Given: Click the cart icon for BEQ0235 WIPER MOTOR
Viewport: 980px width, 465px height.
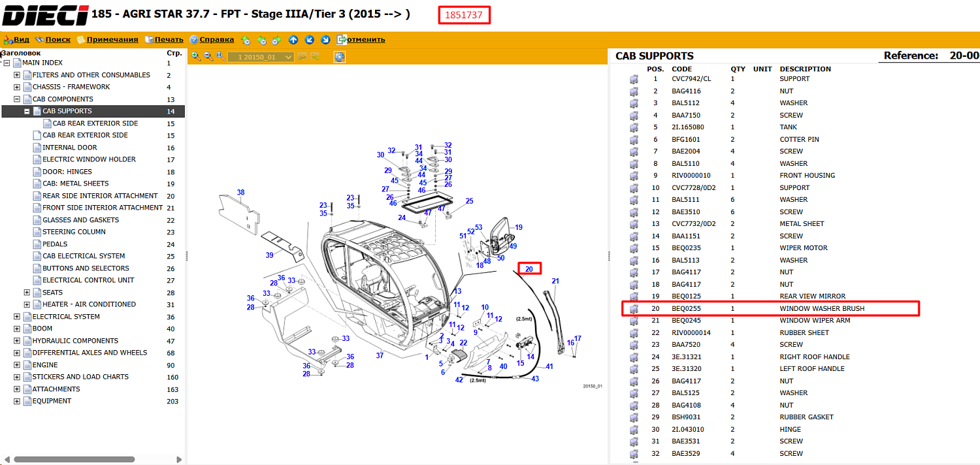Looking at the screenshot, I should [634, 248].
